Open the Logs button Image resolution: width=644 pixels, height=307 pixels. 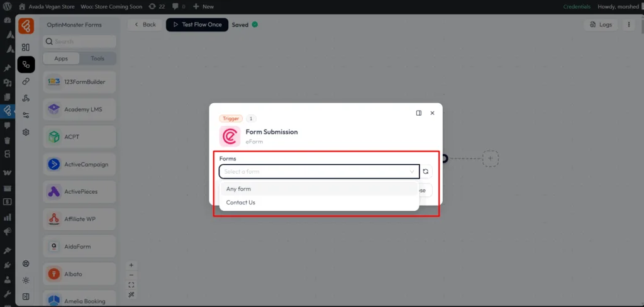(x=601, y=25)
